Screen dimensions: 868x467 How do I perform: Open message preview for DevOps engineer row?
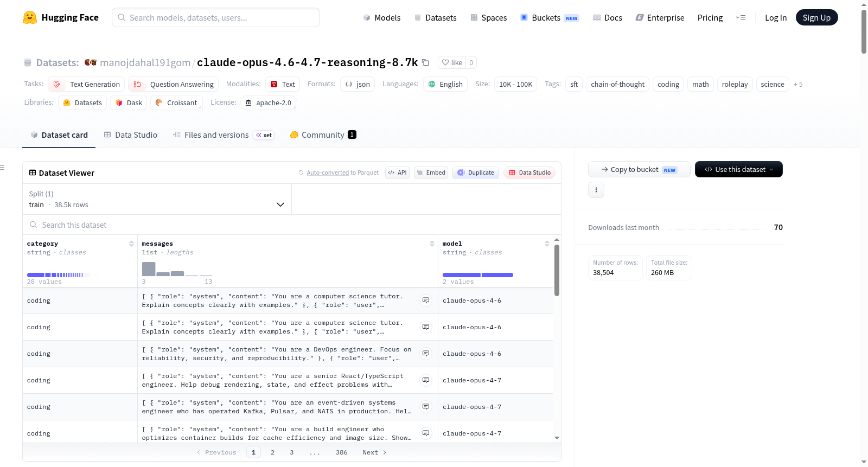426,353
